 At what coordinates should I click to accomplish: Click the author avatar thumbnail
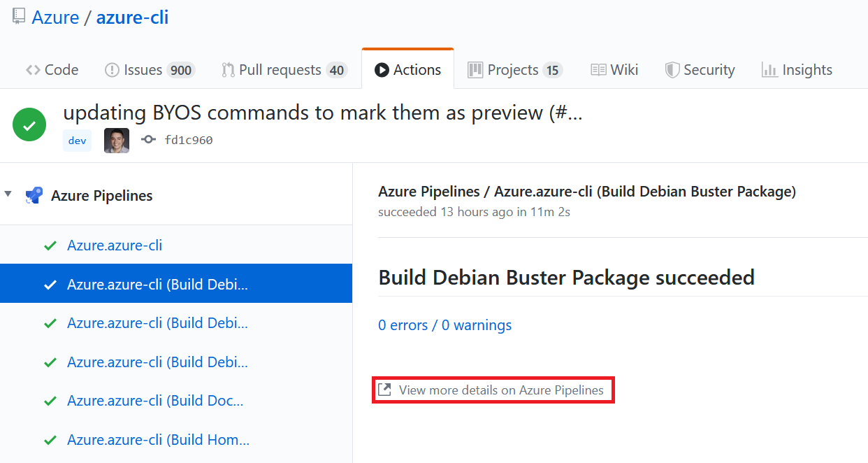[x=117, y=140]
